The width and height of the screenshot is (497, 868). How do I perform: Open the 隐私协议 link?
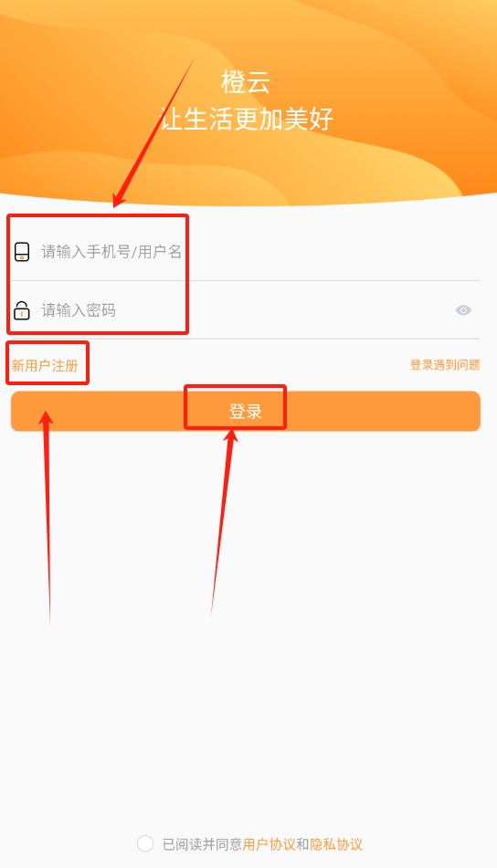(336, 844)
